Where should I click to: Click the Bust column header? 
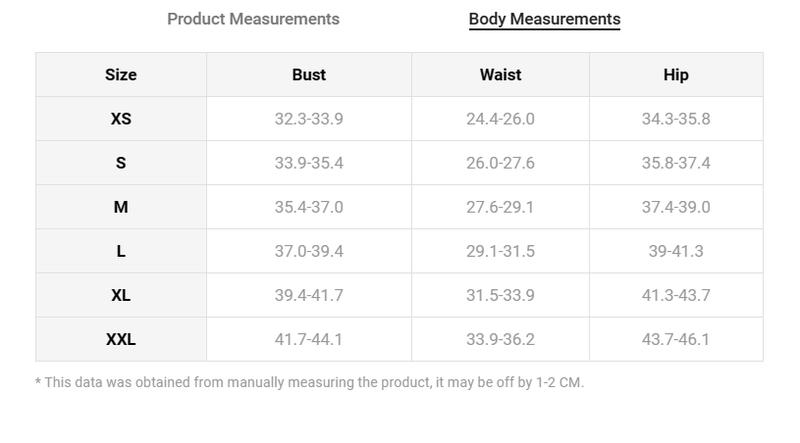coord(309,75)
